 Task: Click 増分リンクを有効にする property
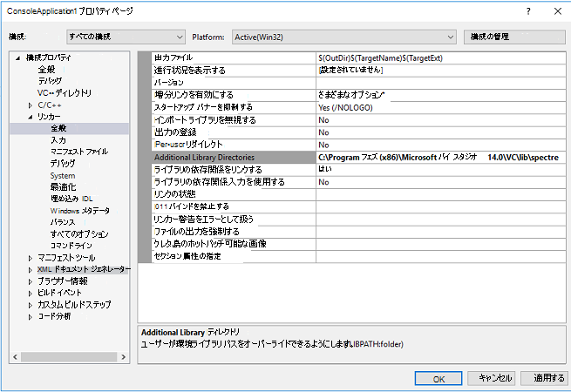pos(234,95)
